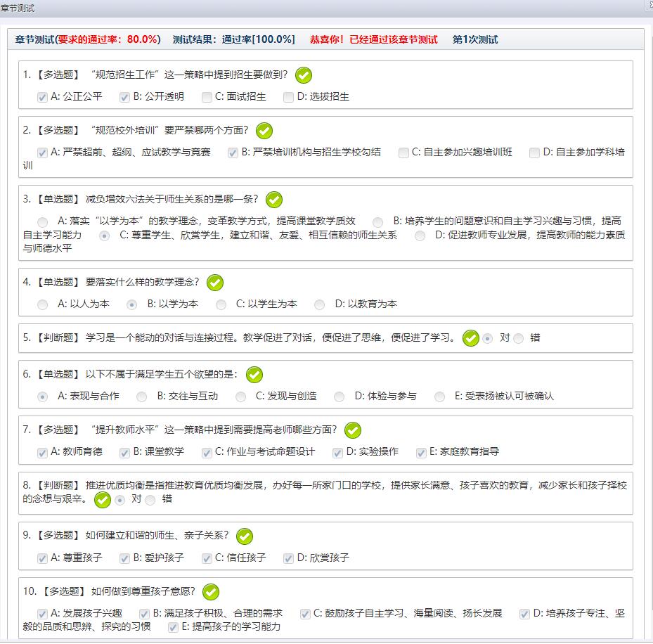Select radio C: 以学生为本 in question 4

click(221, 304)
